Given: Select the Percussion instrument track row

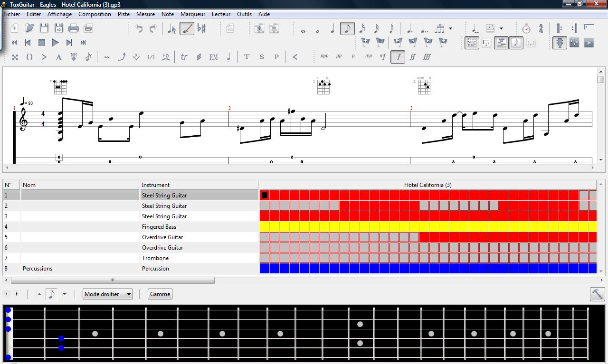Looking at the screenshot, I should tap(131, 269).
